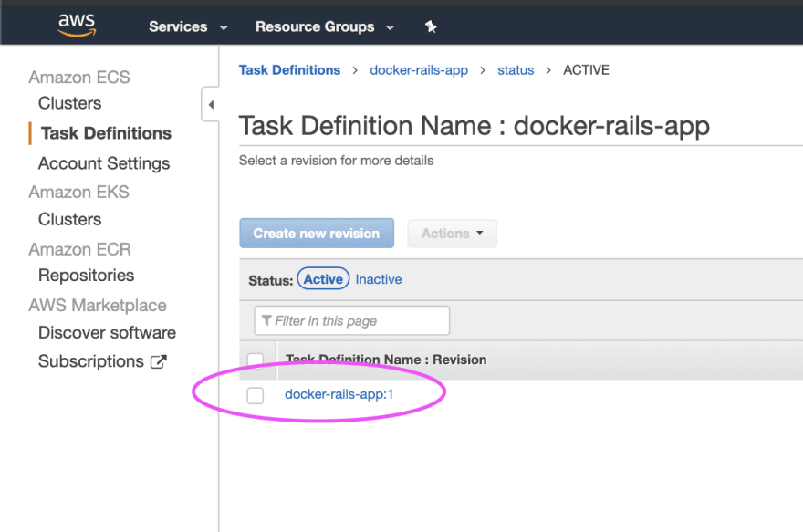Image resolution: width=803 pixels, height=532 pixels.
Task: Focus the Filter in this page field
Action: click(352, 320)
